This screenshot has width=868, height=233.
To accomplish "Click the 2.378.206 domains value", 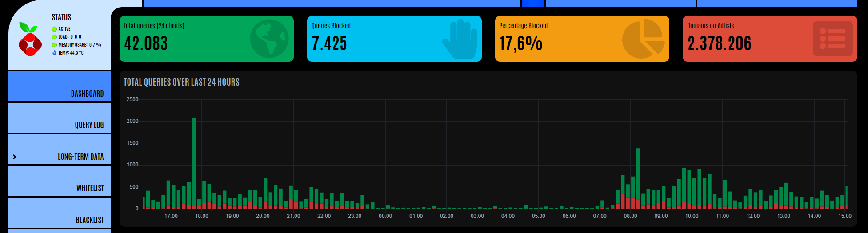I will (x=720, y=43).
